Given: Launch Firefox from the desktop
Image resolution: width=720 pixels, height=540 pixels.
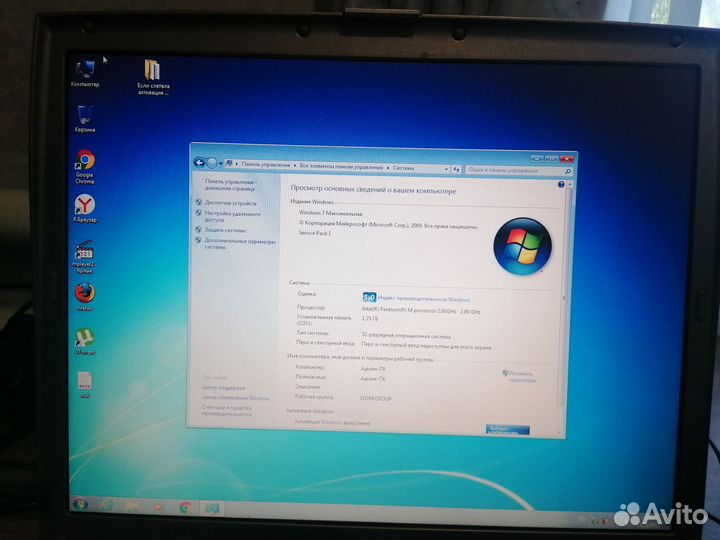Looking at the screenshot, I should [x=84, y=297].
